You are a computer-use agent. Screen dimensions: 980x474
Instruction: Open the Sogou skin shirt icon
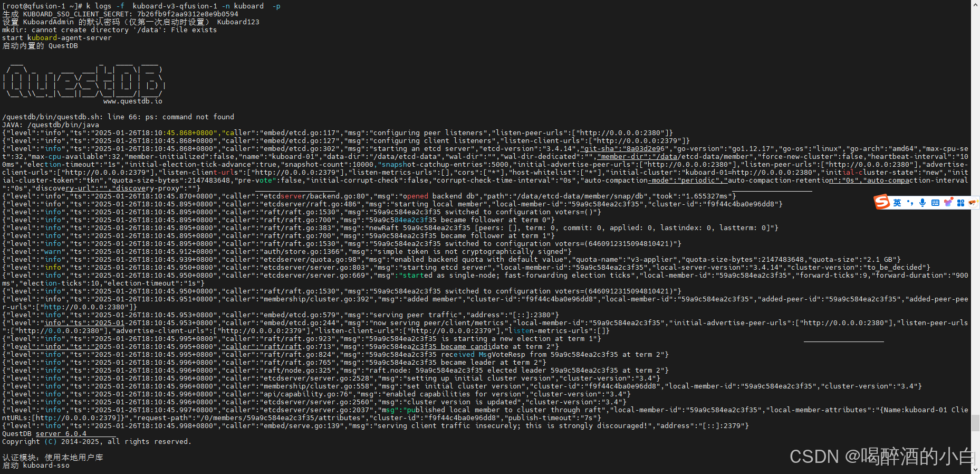pos(948,203)
